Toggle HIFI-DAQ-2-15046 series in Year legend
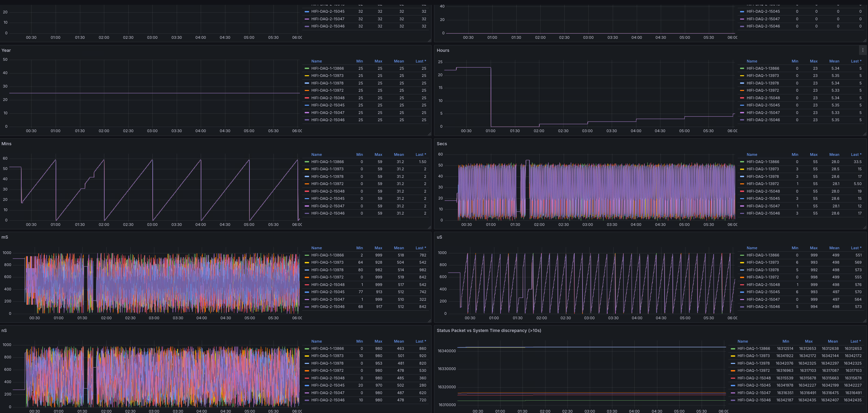868x413 pixels. (x=328, y=120)
